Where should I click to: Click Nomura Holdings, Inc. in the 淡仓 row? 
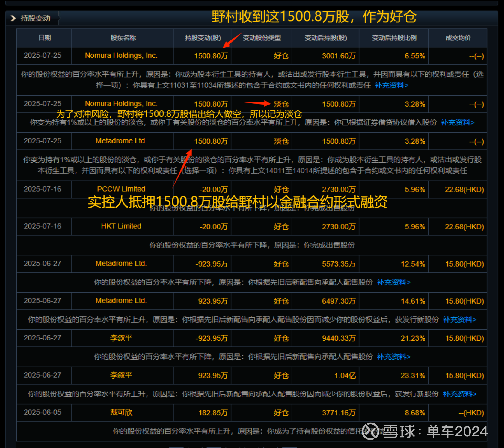click(121, 104)
